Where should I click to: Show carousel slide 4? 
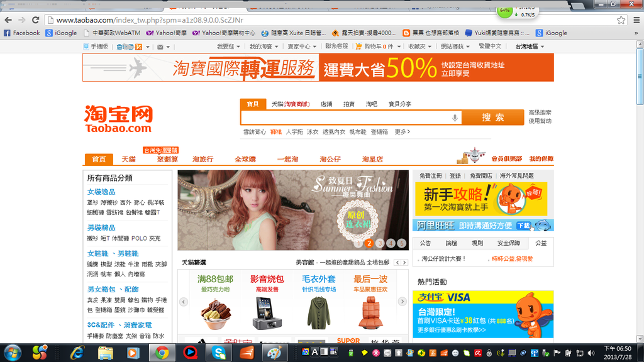[x=391, y=243]
